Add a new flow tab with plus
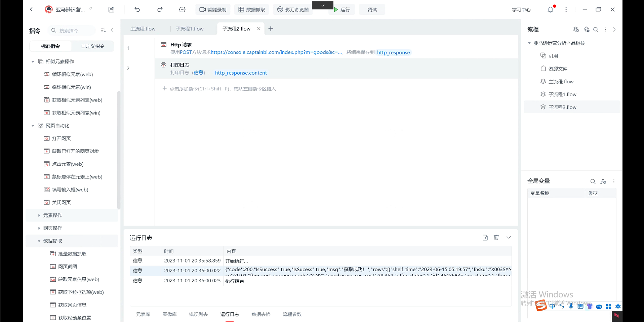Viewport: 644px width, 322px height. click(x=271, y=29)
